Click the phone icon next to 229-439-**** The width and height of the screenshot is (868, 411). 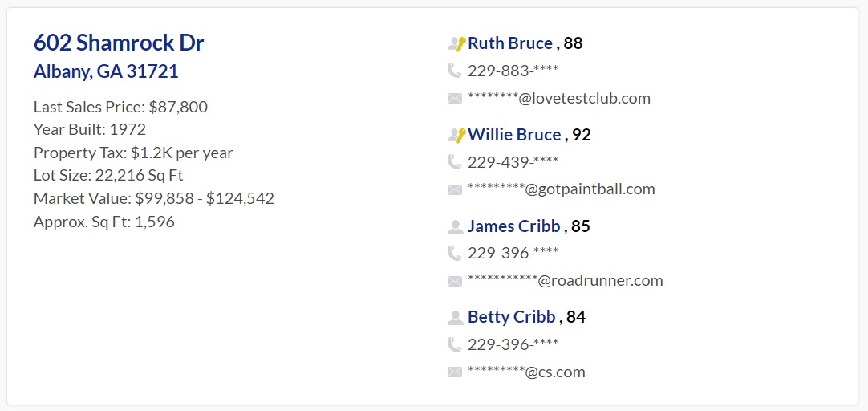coord(454,161)
